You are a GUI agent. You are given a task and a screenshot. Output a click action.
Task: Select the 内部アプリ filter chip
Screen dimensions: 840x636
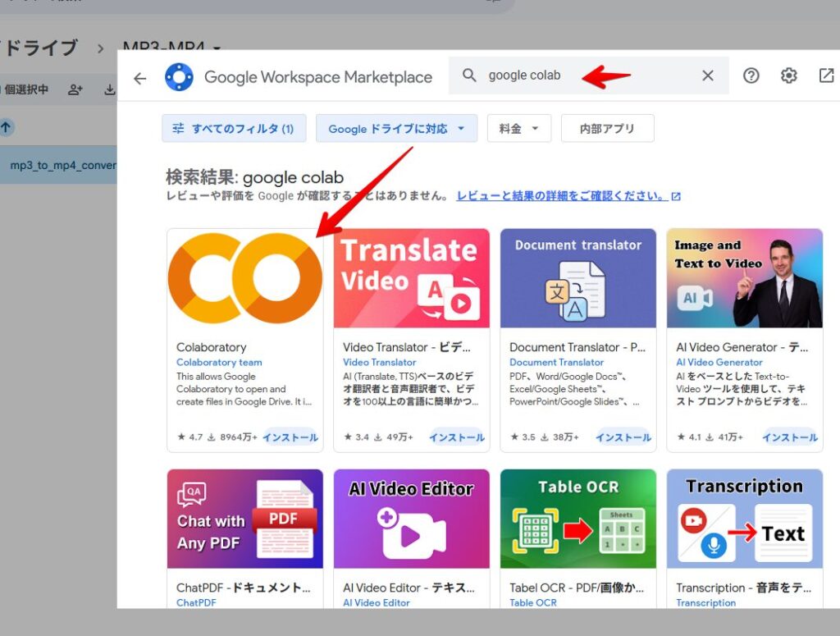608,128
